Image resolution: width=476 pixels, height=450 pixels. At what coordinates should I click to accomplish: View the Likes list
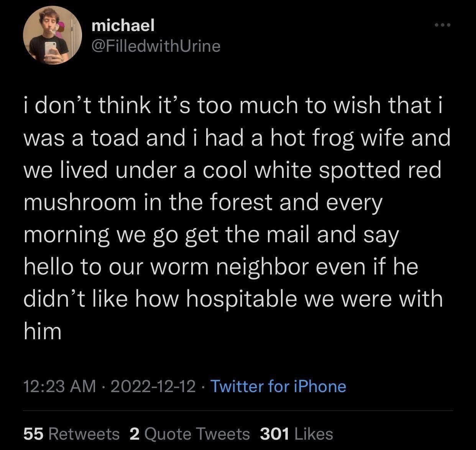tap(314, 434)
